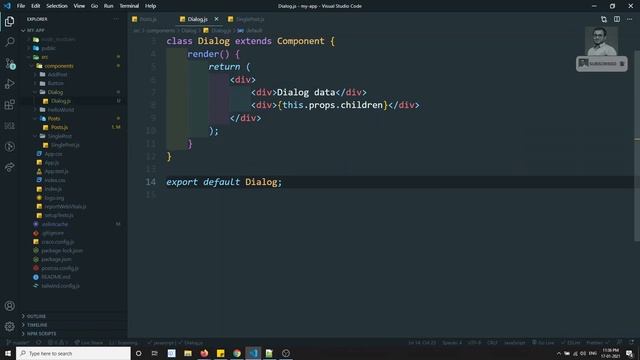640x360 pixels.
Task: Open Task View on the taskbar
Action: coord(155,353)
